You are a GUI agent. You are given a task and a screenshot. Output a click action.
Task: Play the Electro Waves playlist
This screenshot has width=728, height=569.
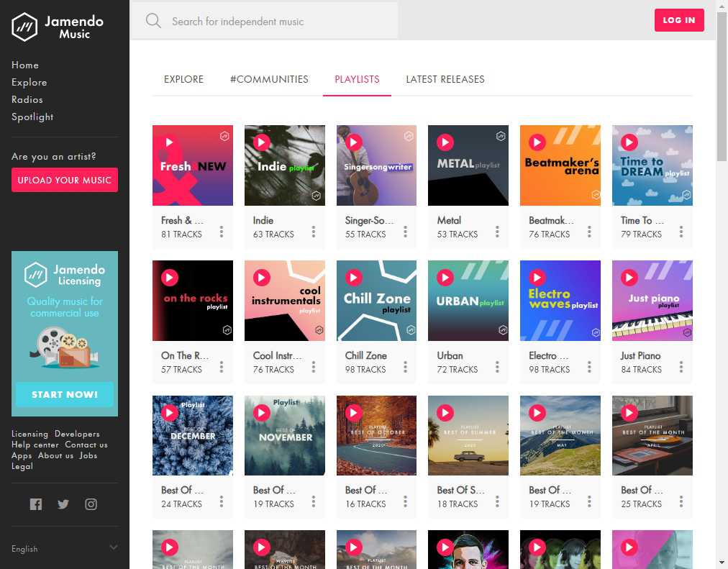pyautogui.click(x=537, y=278)
